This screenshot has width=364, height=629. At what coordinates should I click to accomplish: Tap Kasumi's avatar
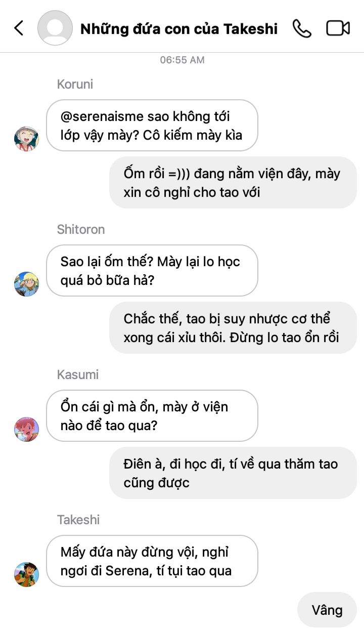pyautogui.click(x=26, y=429)
